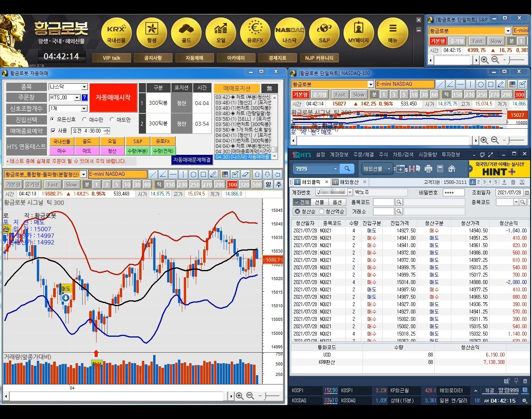Expand 종목코드 dropdown in 1QHTS
This screenshot has width=532, height=419.
[516, 202]
